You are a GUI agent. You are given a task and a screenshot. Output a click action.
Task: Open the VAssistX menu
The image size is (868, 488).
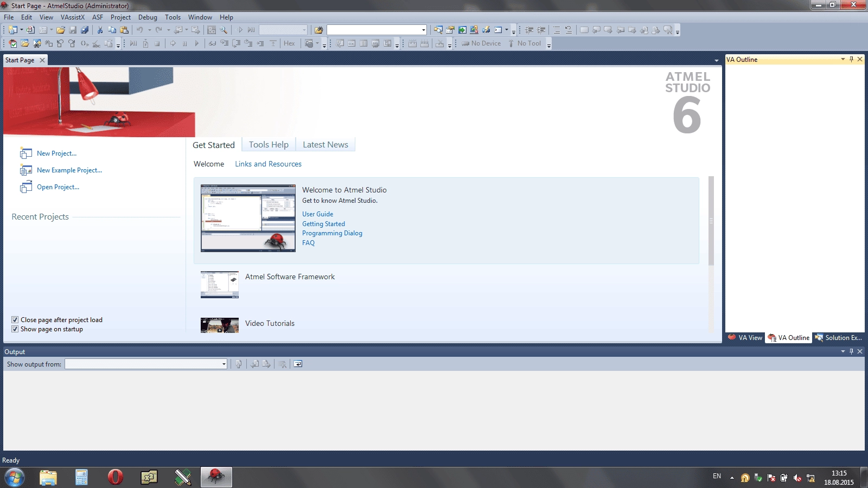(x=73, y=17)
